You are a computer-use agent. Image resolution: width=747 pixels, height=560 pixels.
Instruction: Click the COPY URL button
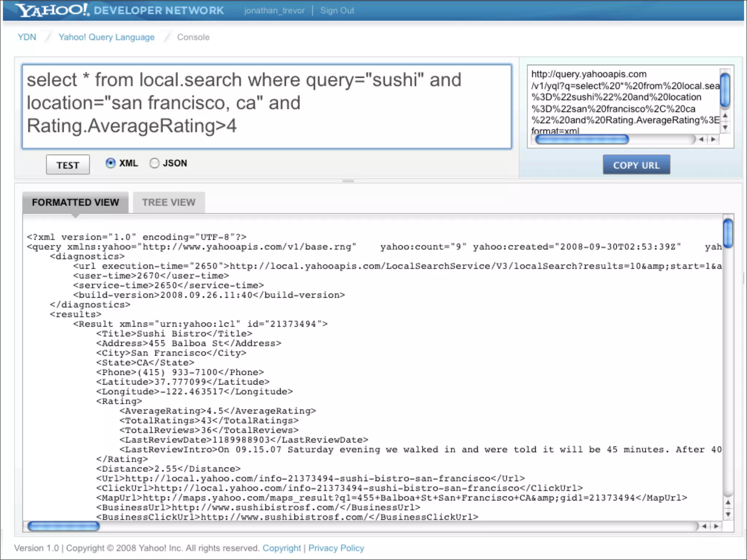[x=636, y=165]
